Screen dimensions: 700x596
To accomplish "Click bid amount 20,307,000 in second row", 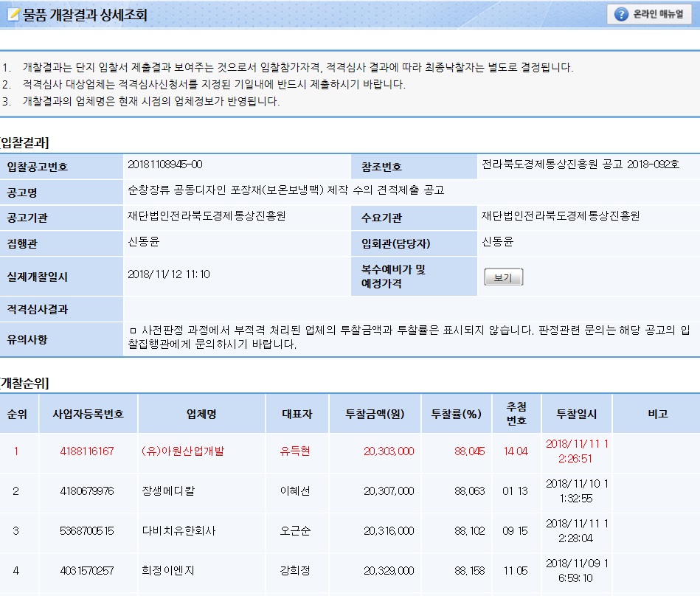I will tap(389, 491).
